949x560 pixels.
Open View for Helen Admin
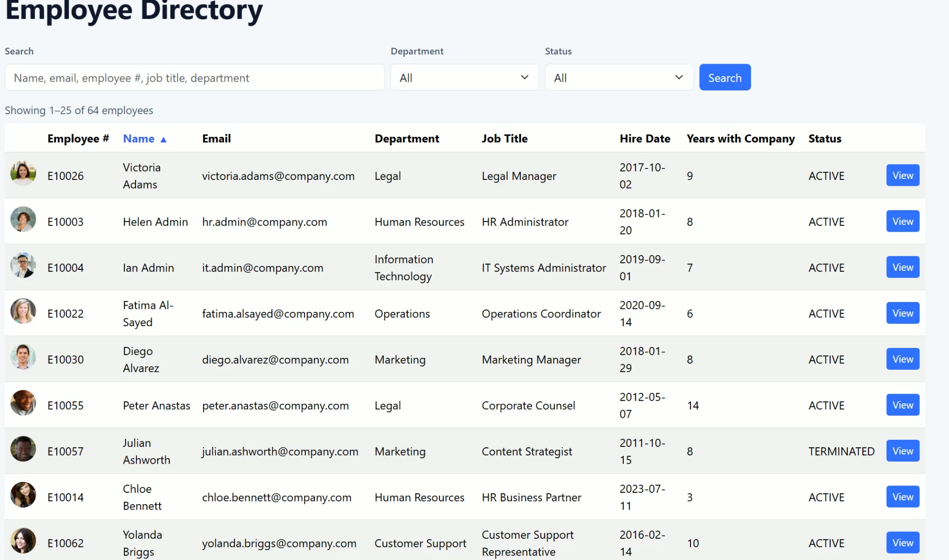point(903,221)
